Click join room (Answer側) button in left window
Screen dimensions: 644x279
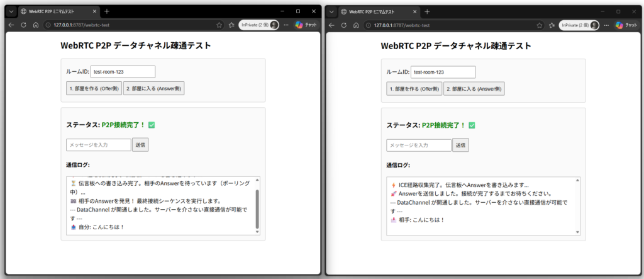tap(153, 88)
